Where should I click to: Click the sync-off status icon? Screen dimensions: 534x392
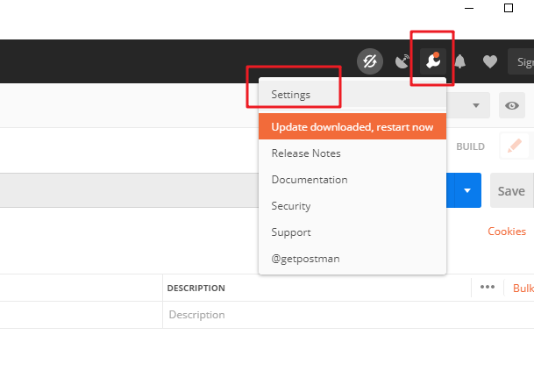point(370,61)
